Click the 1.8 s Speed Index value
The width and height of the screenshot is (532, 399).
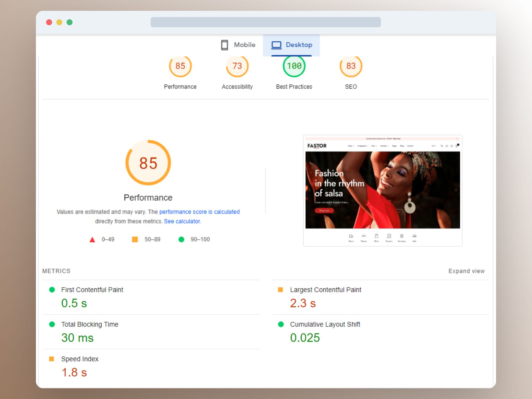point(74,372)
